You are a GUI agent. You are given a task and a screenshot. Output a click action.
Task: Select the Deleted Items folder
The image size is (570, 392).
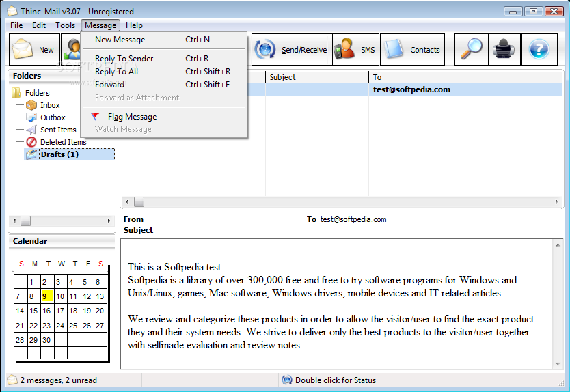coord(64,142)
